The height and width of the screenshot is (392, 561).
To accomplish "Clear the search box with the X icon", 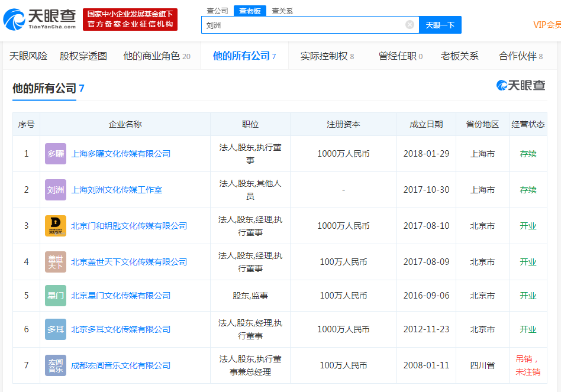I will [410, 25].
